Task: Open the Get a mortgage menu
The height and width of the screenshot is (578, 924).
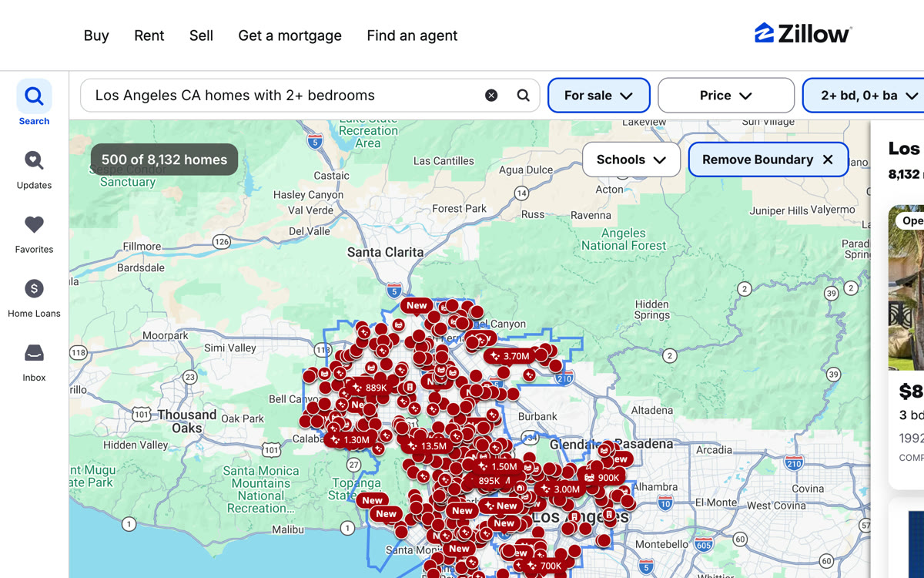Action: tap(290, 35)
